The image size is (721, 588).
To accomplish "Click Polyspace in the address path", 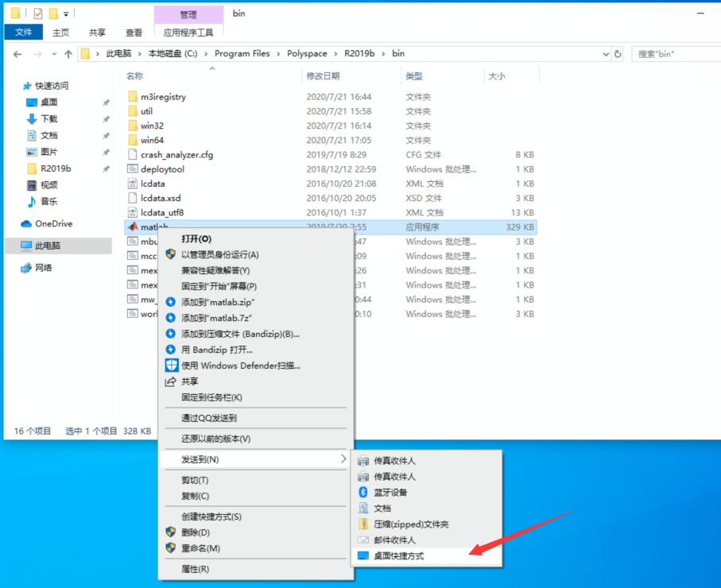I will coord(307,54).
